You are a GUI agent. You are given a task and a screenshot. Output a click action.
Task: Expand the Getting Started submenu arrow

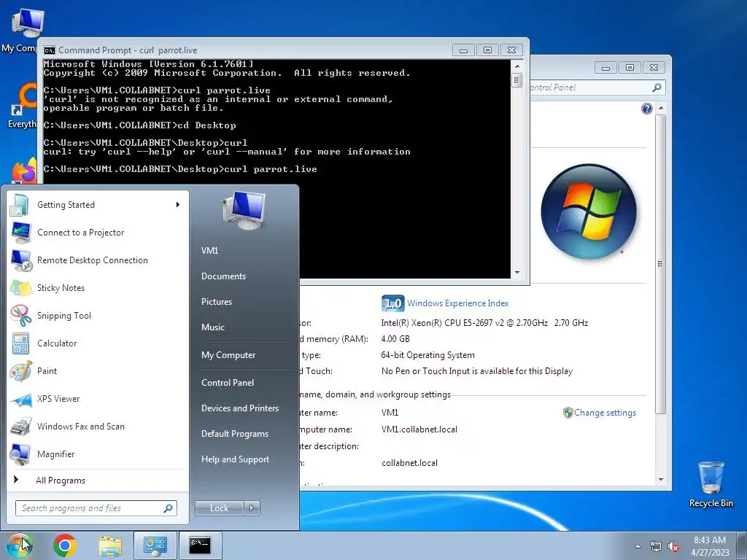(178, 205)
